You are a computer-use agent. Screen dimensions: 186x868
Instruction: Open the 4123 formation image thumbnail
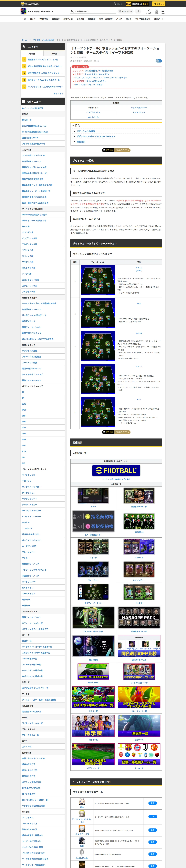(98, 314)
